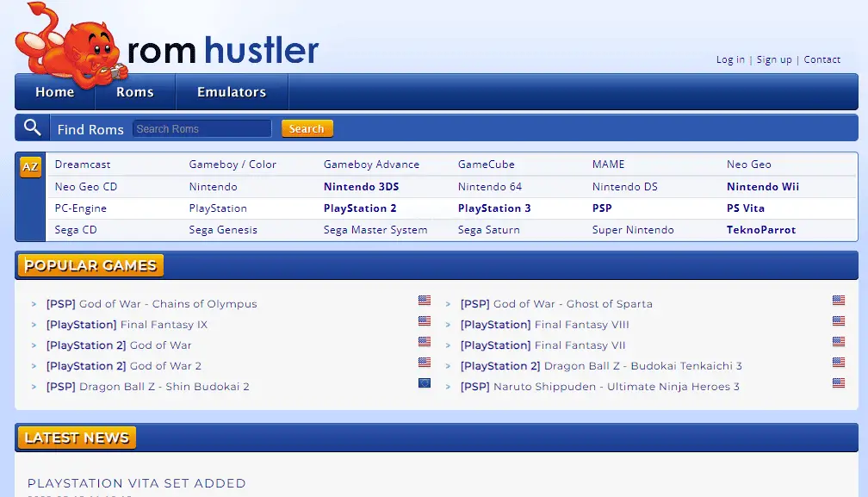Click the Sign up link
The width and height of the screenshot is (868, 497).
coord(774,59)
